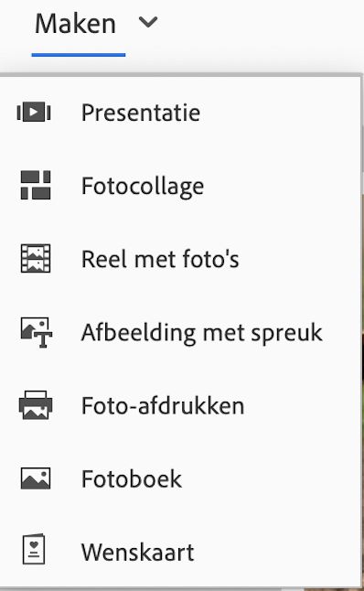Screen dimensions: 364x591
Task: Click the Wenskaart card icon
Action: tap(34, 549)
